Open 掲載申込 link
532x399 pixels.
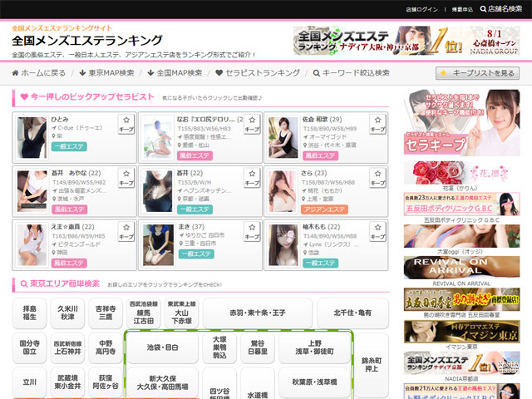(462, 9)
